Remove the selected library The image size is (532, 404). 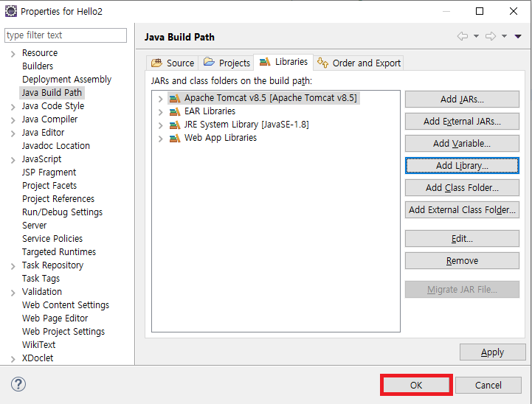pos(462,261)
